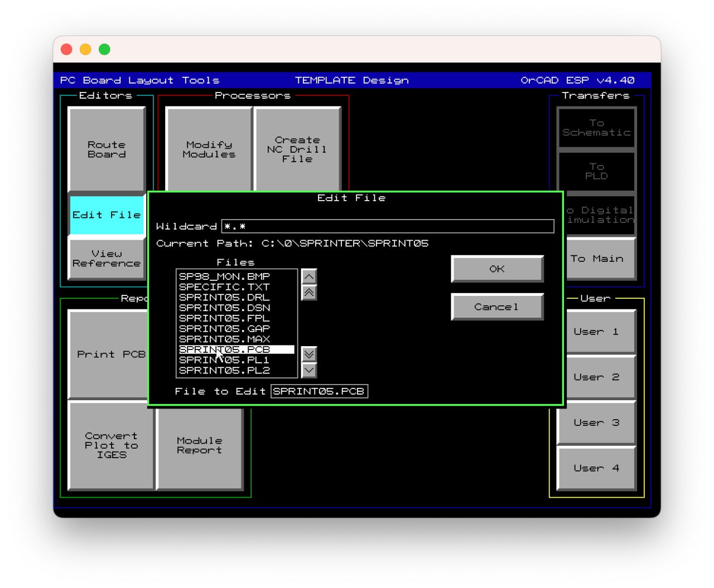Click the page down double-arrow button

[309, 354]
